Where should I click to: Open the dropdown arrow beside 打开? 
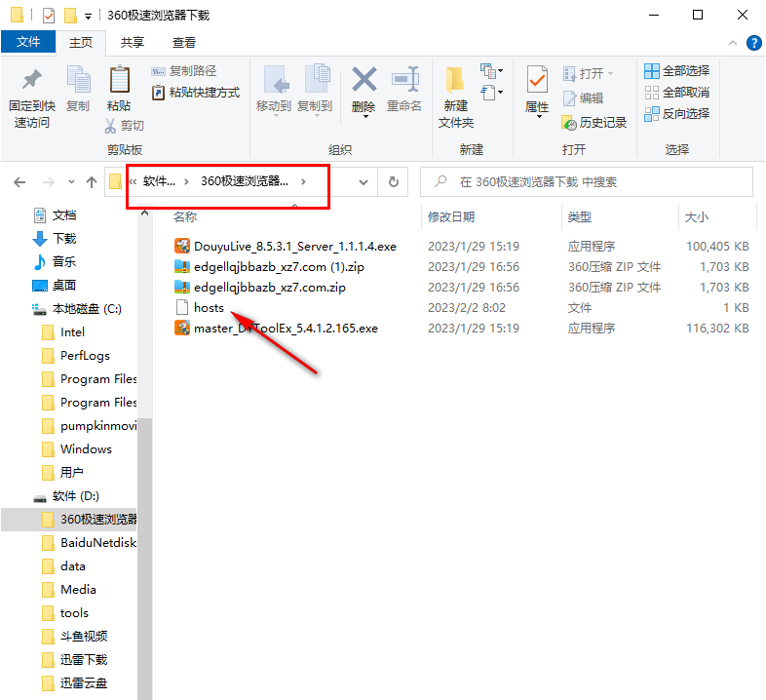610,74
